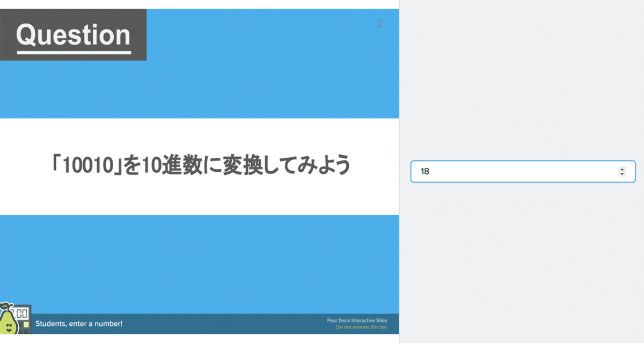
Task: Click the 'Pear Deck Interactive Slide' label
Action: click(357, 320)
